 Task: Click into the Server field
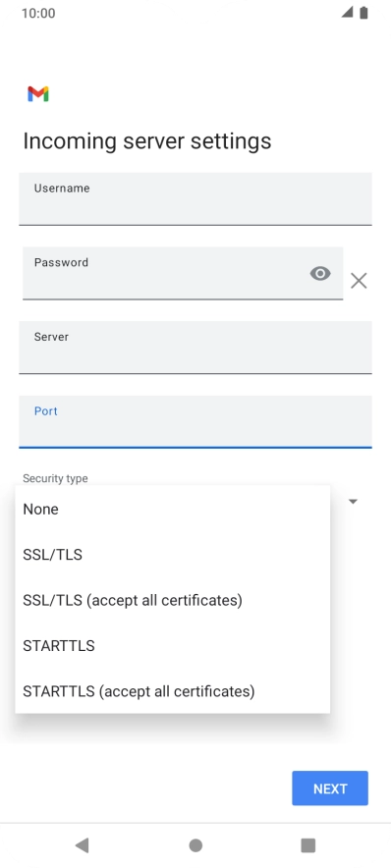click(195, 348)
